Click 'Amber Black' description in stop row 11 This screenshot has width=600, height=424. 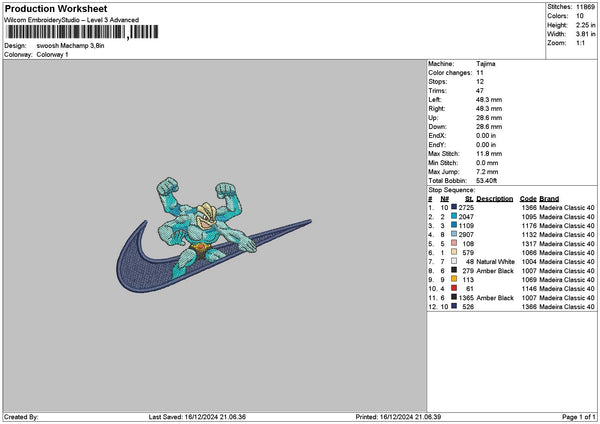(495, 298)
